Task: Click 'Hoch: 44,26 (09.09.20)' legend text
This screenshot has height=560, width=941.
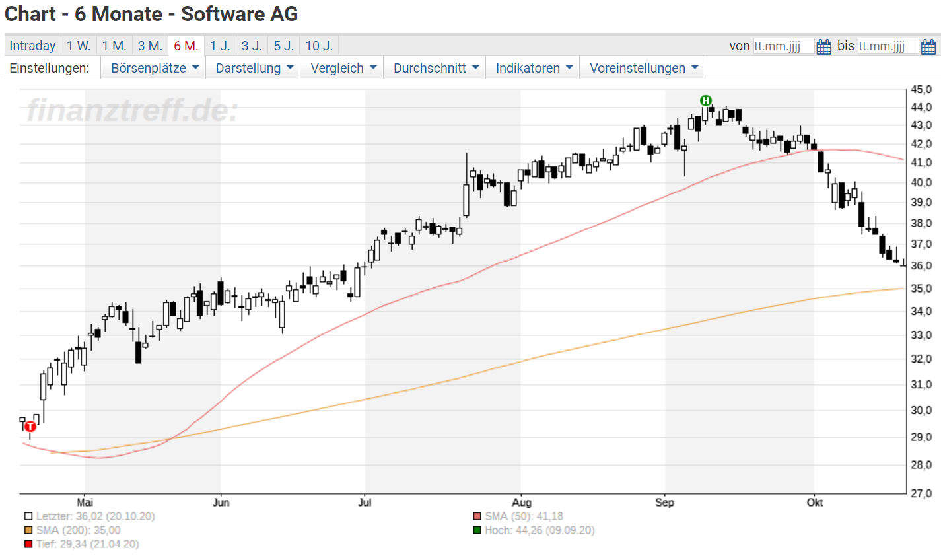Action: coord(540,530)
